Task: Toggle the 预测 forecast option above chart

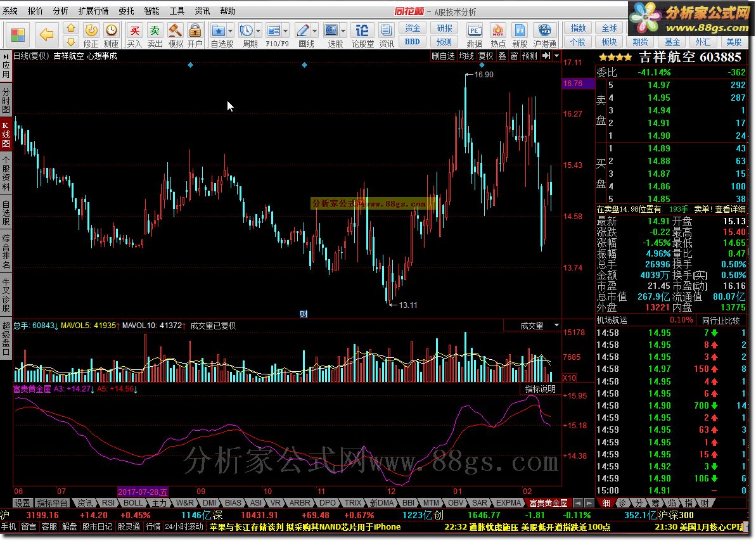Action: [529, 56]
